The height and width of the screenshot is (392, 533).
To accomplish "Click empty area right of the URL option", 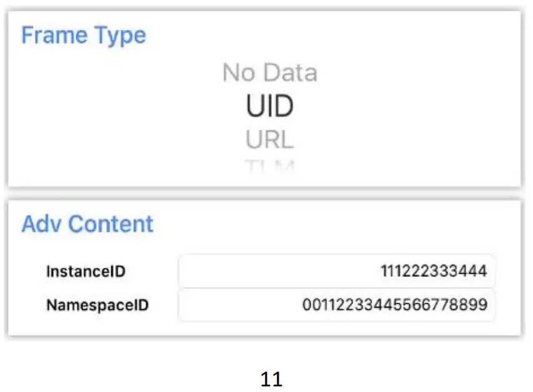I will 406,139.
